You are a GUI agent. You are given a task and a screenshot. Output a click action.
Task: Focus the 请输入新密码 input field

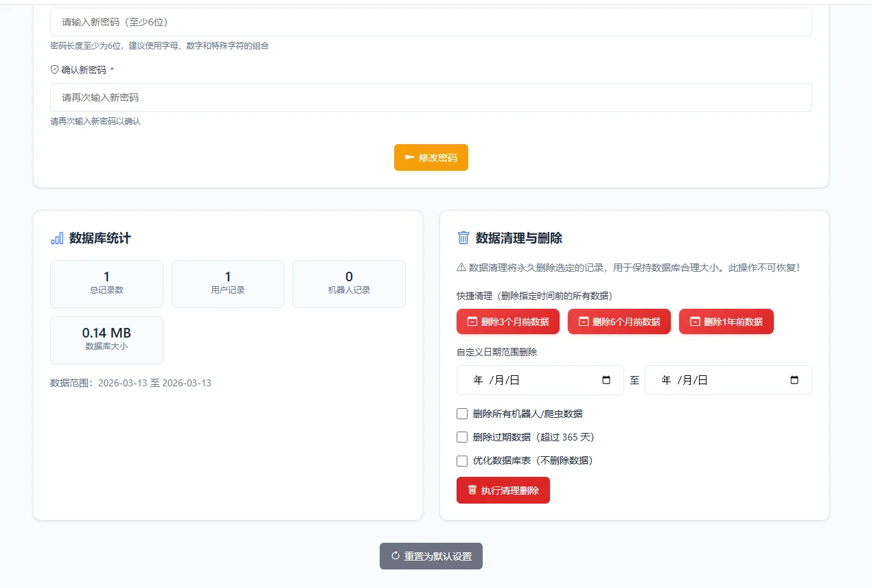(431, 22)
